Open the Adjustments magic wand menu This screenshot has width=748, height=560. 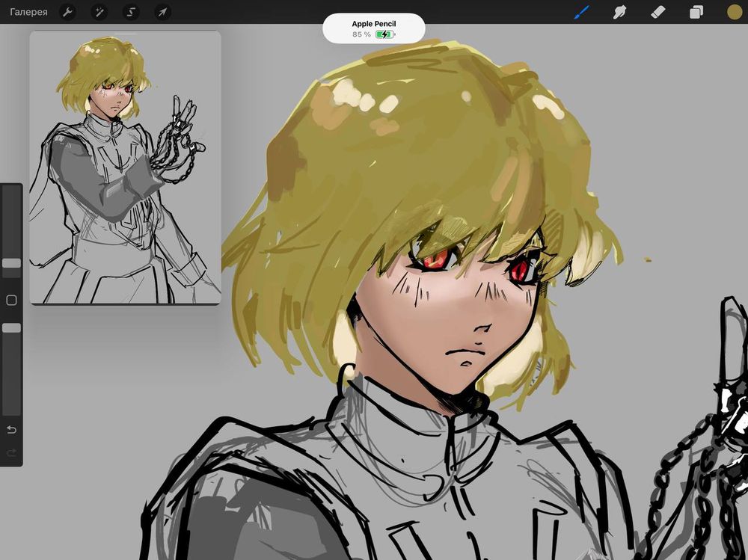pyautogui.click(x=99, y=12)
